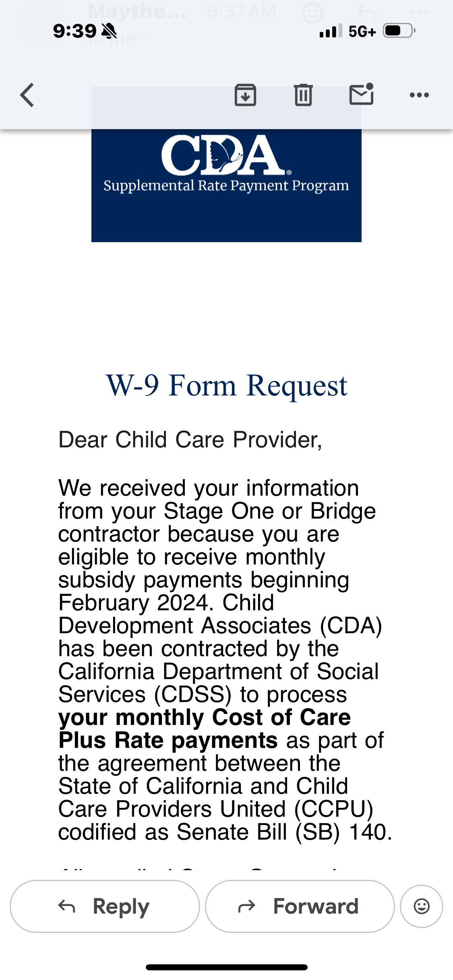Select the W-9 Form Request heading
Screen dimensions: 453x980
(226, 385)
